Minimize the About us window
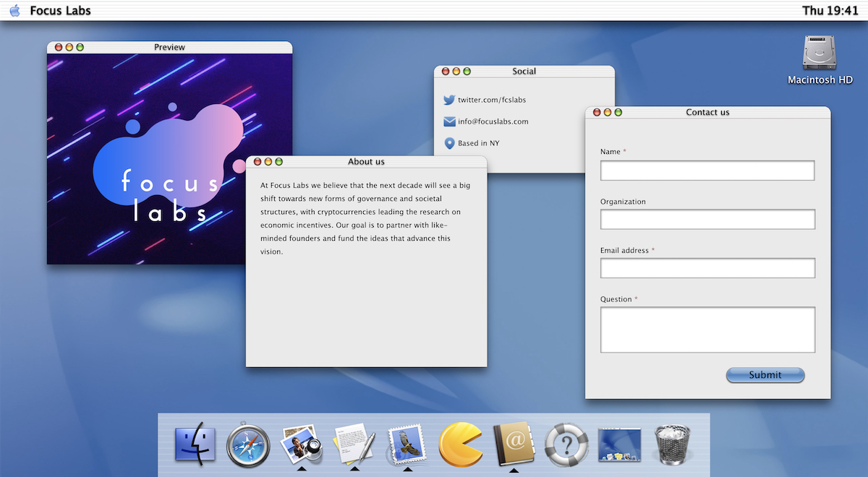 (x=268, y=162)
